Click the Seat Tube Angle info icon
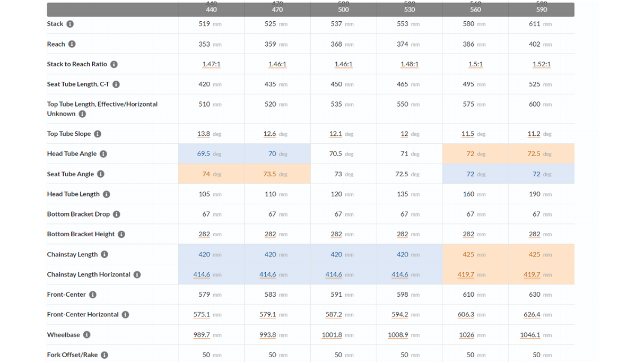 [101, 174]
